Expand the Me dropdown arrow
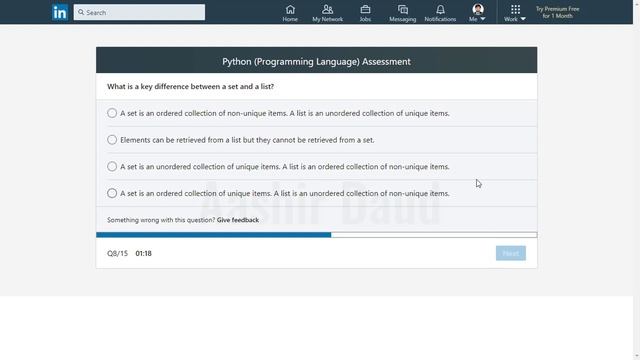The image size is (640, 360). click(483, 19)
